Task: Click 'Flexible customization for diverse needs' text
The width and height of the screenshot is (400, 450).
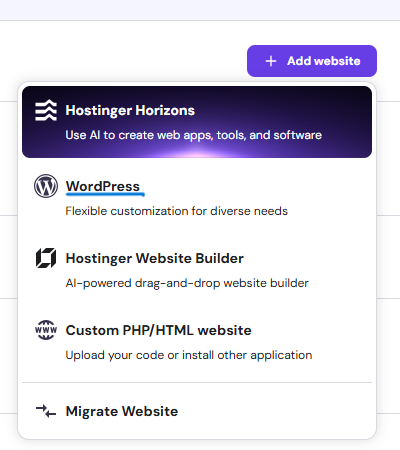Action: [x=177, y=211]
